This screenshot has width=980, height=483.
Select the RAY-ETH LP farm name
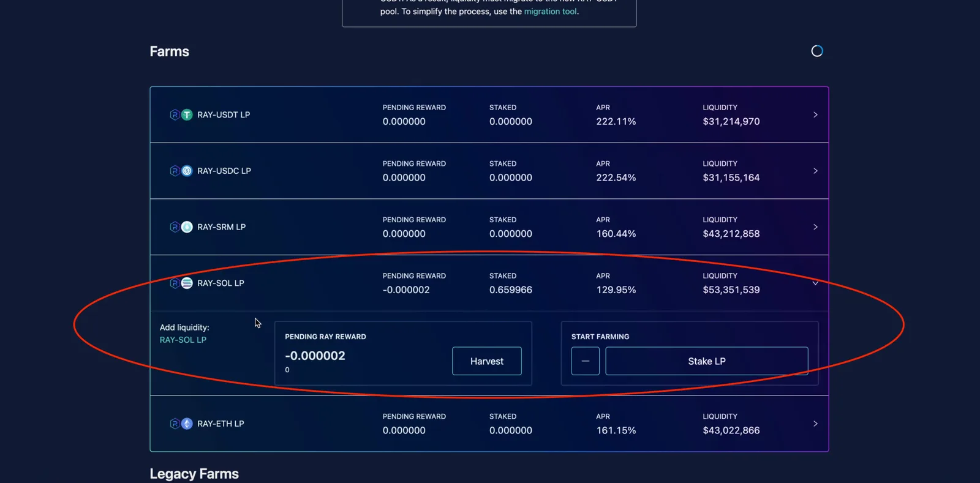[x=221, y=424]
